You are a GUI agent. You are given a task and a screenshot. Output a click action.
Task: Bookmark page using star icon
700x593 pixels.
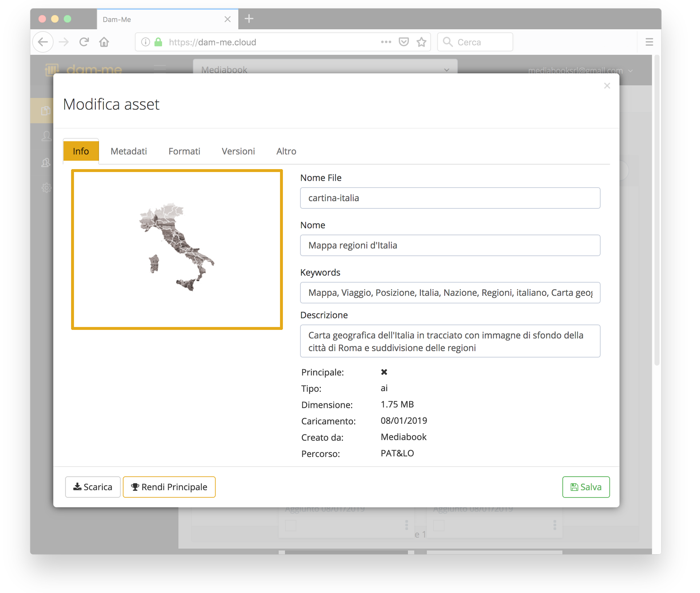tap(421, 42)
